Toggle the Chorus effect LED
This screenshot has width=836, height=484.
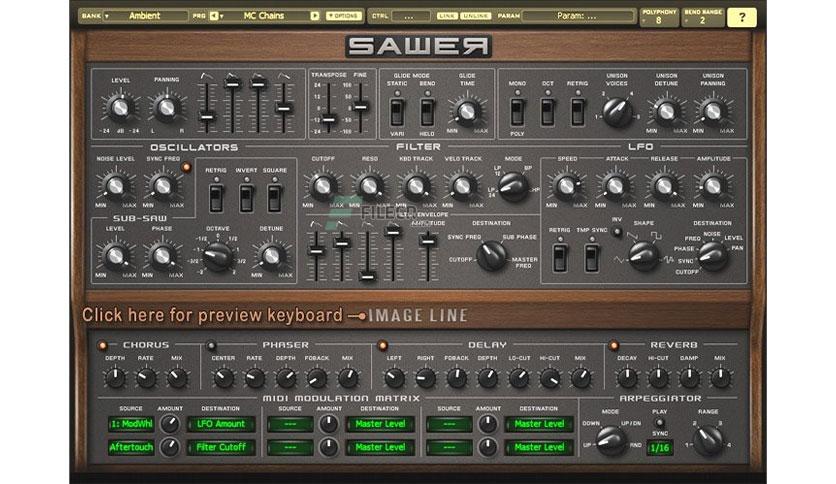tap(102, 346)
